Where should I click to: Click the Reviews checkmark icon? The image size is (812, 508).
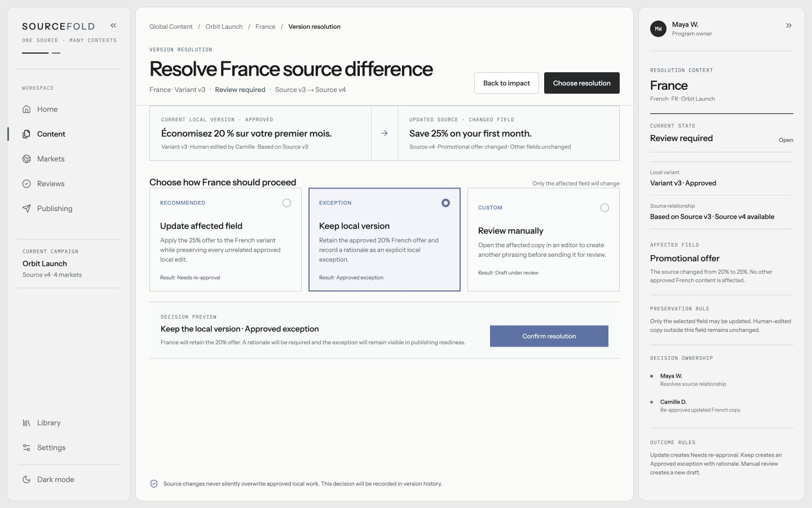(x=27, y=184)
